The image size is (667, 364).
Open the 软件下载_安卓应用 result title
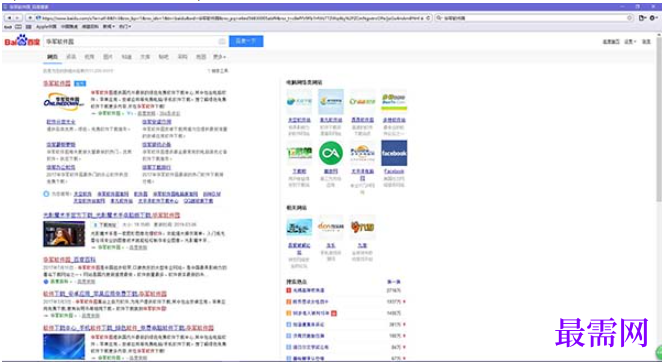point(105,294)
